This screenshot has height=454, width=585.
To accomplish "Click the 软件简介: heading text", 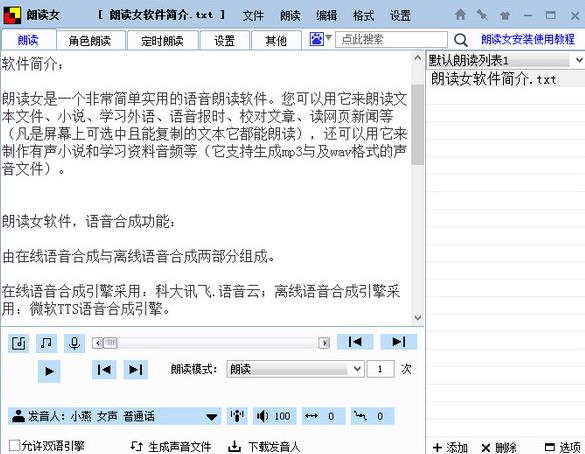I will click(33, 64).
